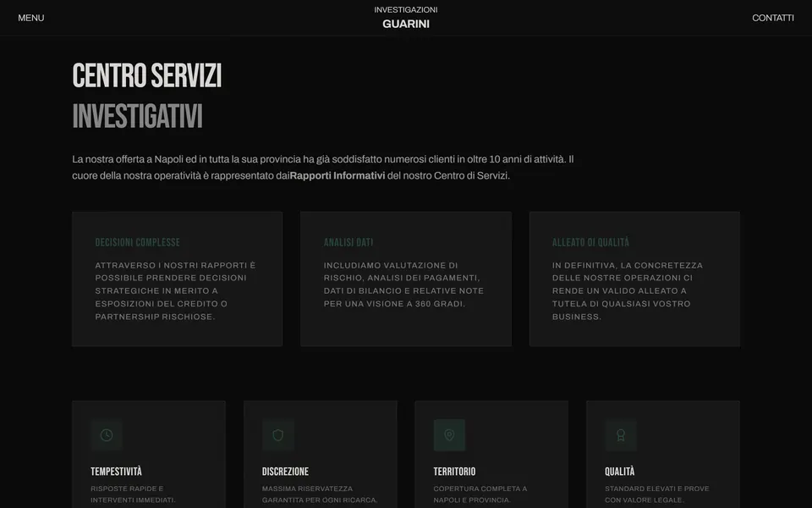Click the Discrezione card title
Viewport: 812px width, 508px height.
click(x=285, y=472)
